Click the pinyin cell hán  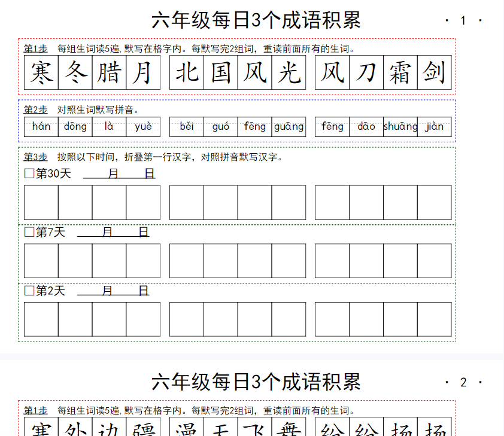(x=41, y=126)
